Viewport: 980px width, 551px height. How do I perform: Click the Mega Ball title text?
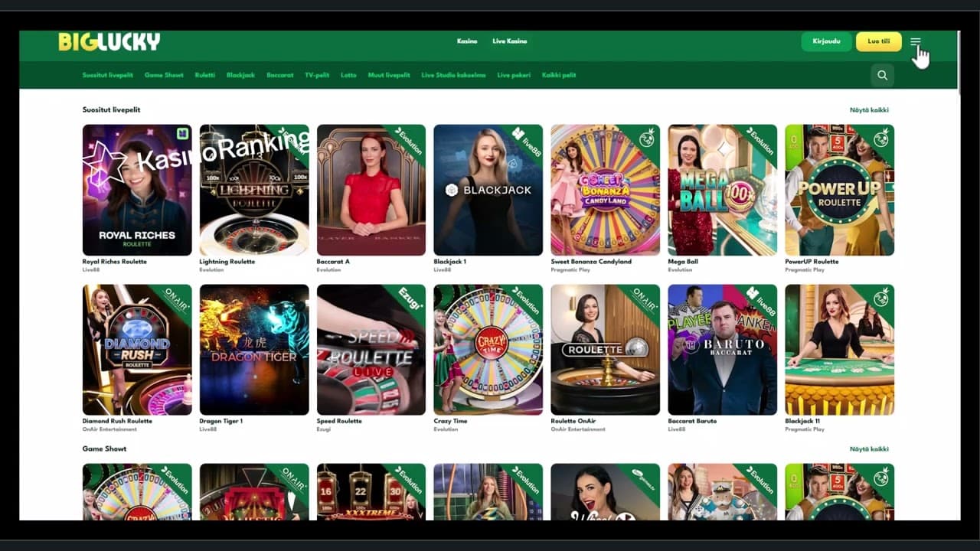[x=683, y=262]
